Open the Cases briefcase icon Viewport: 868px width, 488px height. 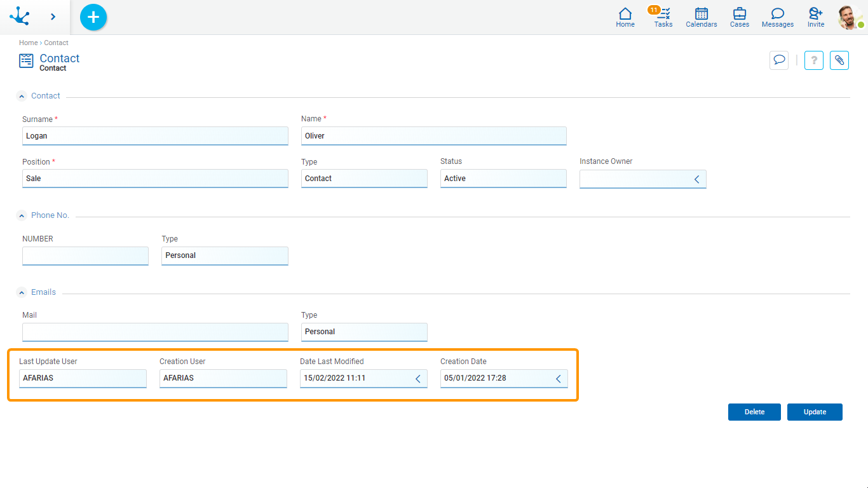tap(739, 17)
